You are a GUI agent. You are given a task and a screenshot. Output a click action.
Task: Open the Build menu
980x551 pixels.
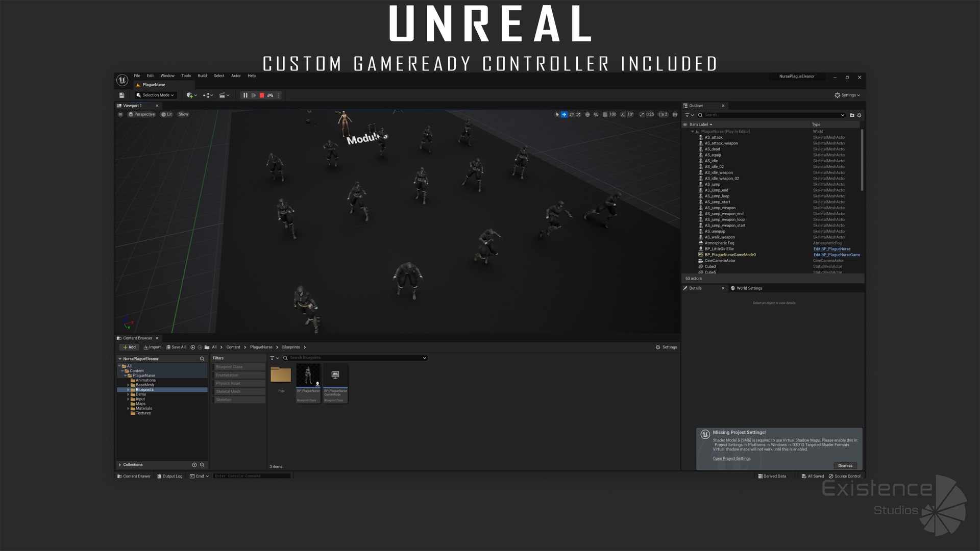coord(202,76)
